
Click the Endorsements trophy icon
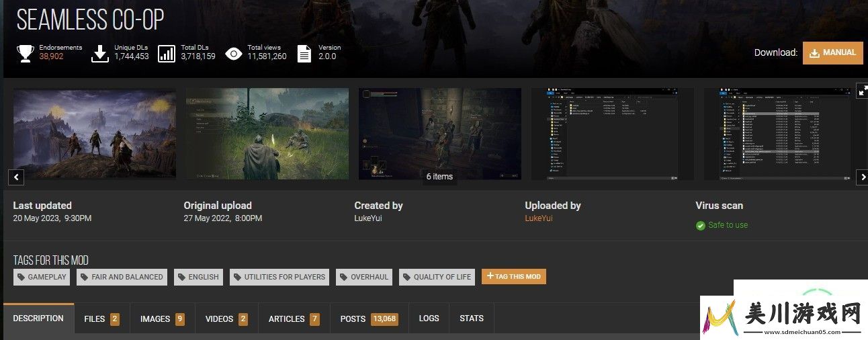point(26,53)
